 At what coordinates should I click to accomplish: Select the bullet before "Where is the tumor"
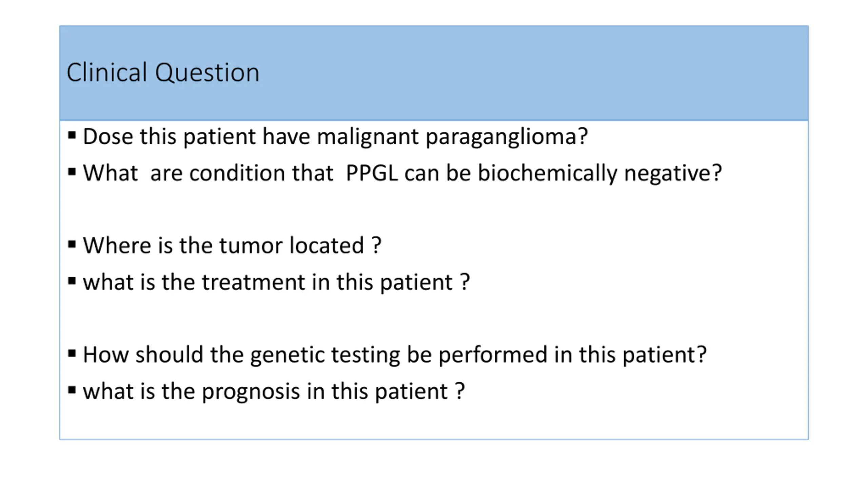pyautogui.click(x=72, y=244)
